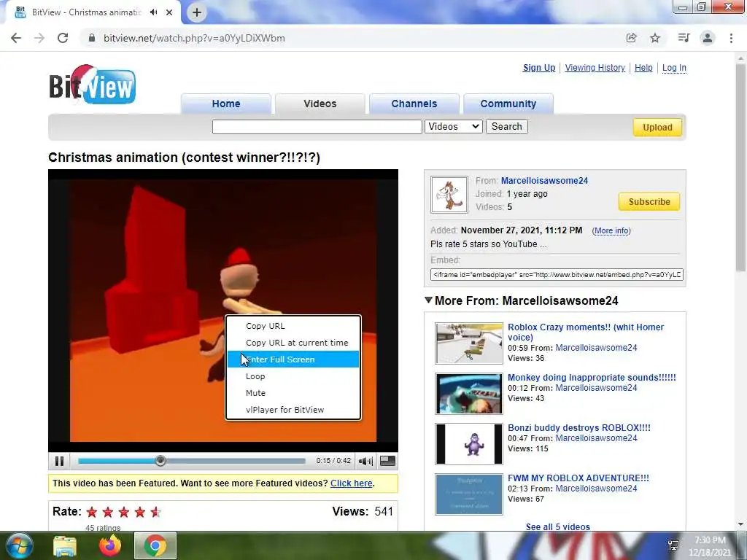Share this page via the share icon
The height and width of the screenshot is (560, 747).
pos(632,38)
